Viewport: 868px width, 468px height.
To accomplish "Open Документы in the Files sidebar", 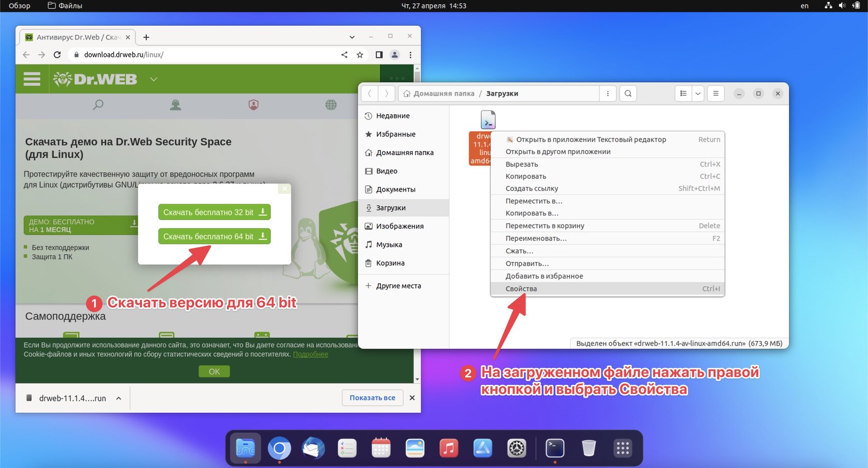I will click(x=404, y=189).
